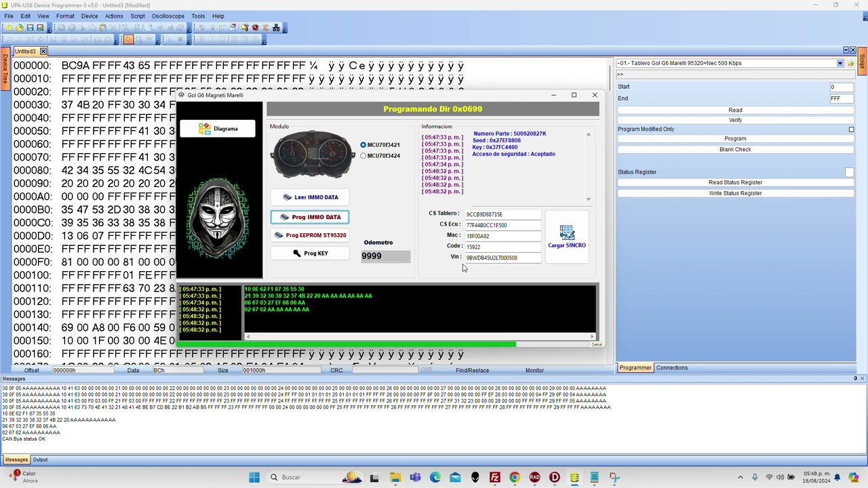
Task: Open the Tools menu
Action: pos(198,16)
